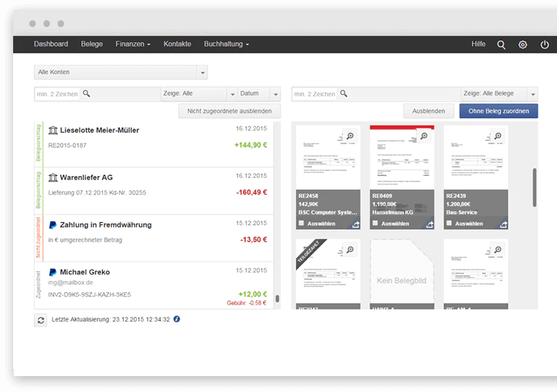Viewport: 557px width, 392px height.
Task: Tick Auswählen checkbox for RE2439
Action: click(x=449, y=224)
